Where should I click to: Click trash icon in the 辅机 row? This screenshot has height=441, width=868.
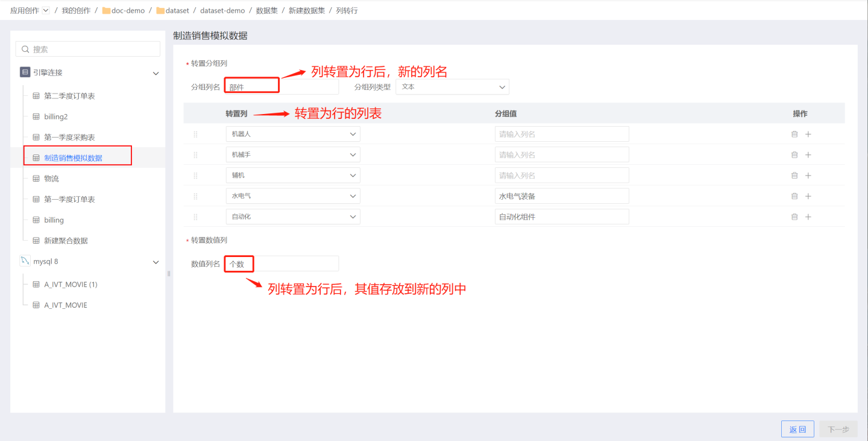794,176
